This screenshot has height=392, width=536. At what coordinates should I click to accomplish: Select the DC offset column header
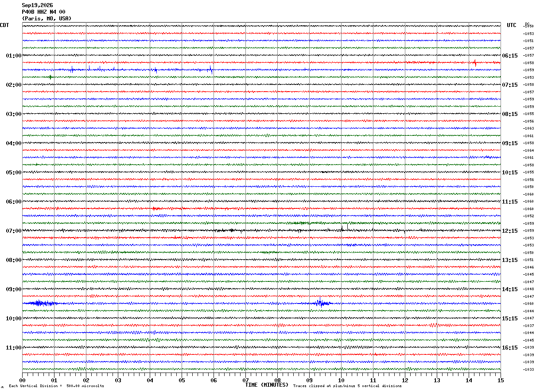[x=527, y=24]
